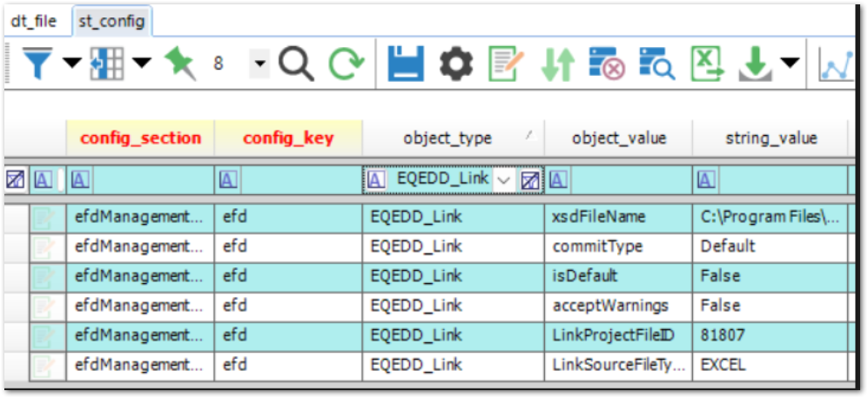This screenshot has width=868, height=398.
Task: Click the clear filter icon in object_type cell
Action: coord(529,179)
